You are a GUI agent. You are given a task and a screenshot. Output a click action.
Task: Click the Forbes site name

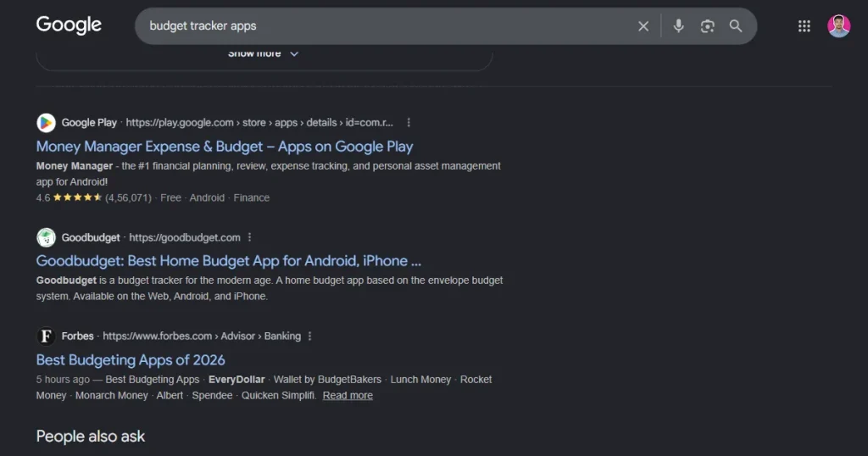[77, 336]
